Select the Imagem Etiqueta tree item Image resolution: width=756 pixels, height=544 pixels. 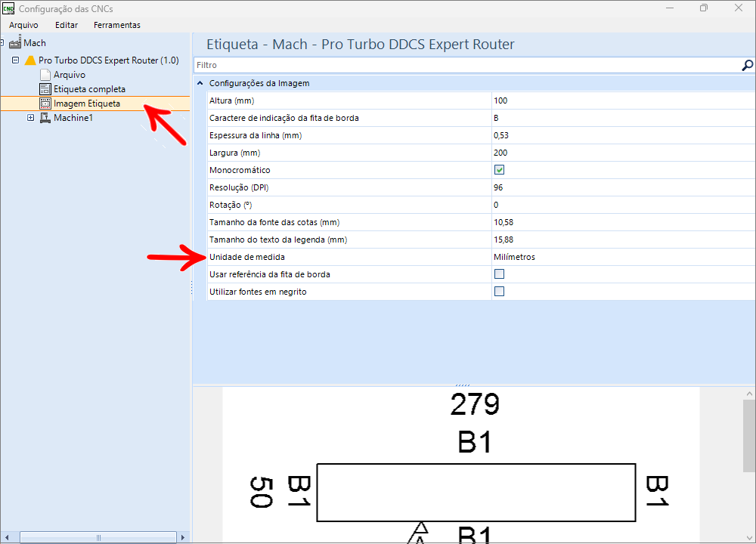point(87,104)
